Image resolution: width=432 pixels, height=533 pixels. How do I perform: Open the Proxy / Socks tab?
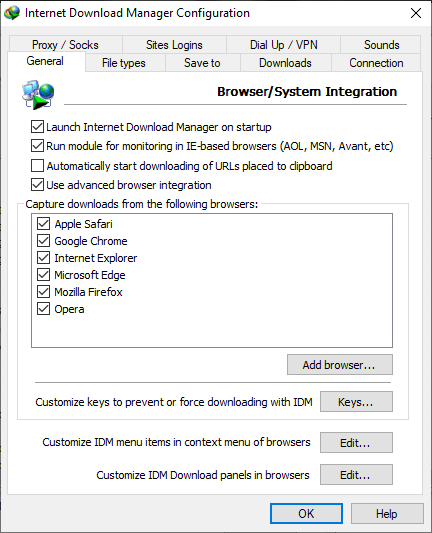[65, 45]
